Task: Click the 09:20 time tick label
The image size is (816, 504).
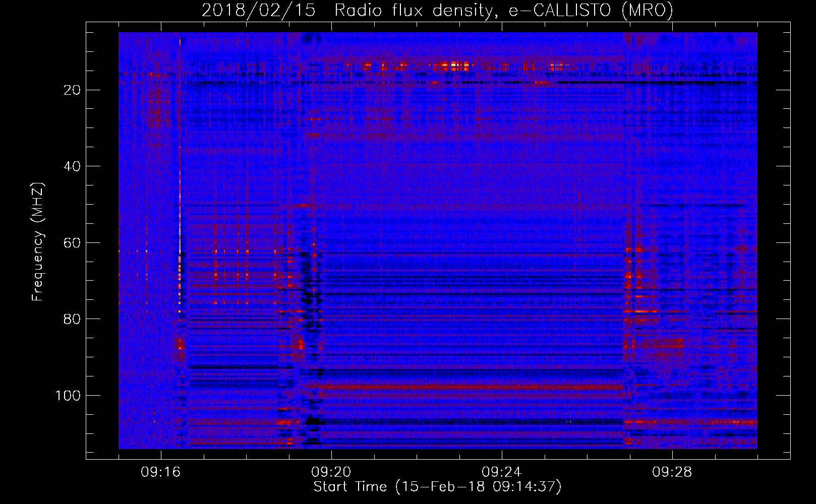Action: (x=331, y=472)
